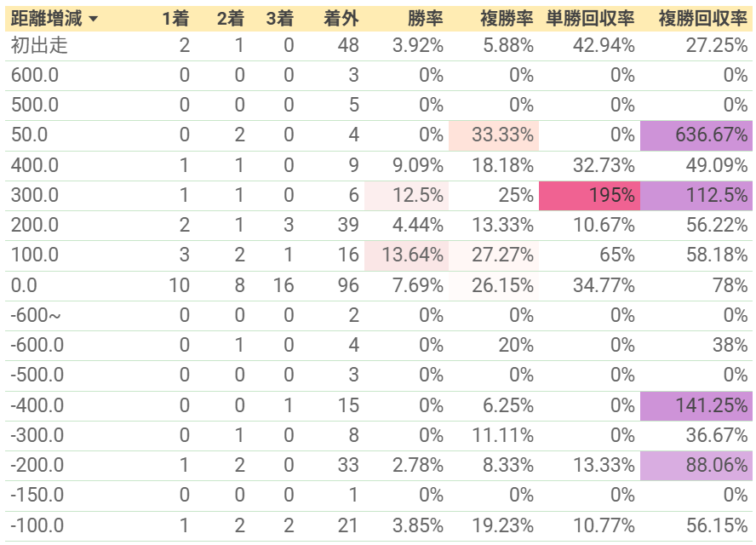Select the light purple 88.06% cell
The image size is (756, 545).
click(696, 466)
